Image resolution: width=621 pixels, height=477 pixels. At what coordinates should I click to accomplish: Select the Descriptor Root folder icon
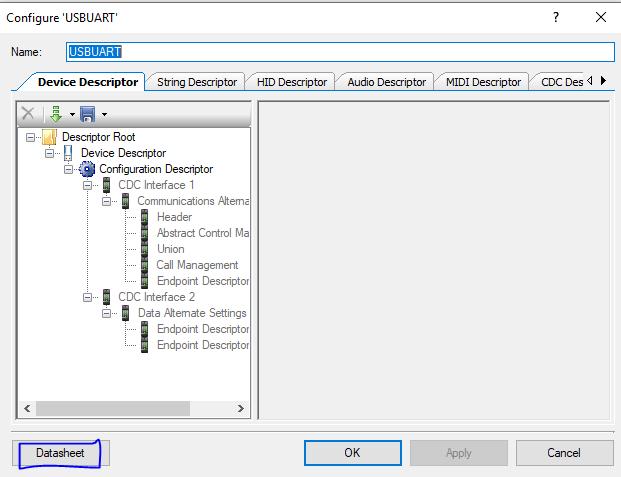(49, 137)
